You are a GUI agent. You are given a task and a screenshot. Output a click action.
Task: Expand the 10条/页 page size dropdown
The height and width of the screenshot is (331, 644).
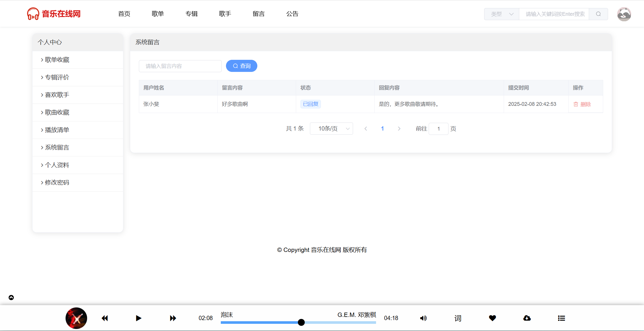coord(331,129)
